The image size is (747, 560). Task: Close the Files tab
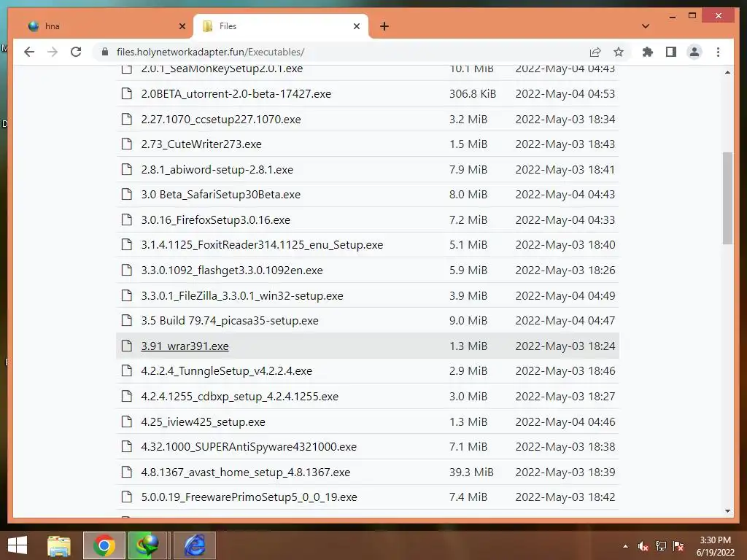(x=356, y=26)
